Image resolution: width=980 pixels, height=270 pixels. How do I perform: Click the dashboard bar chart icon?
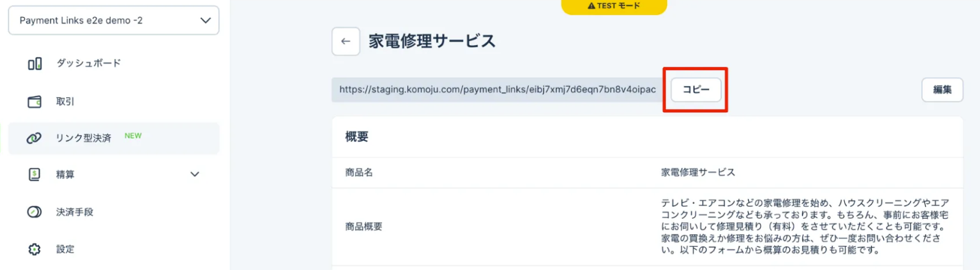coord(35,63)
